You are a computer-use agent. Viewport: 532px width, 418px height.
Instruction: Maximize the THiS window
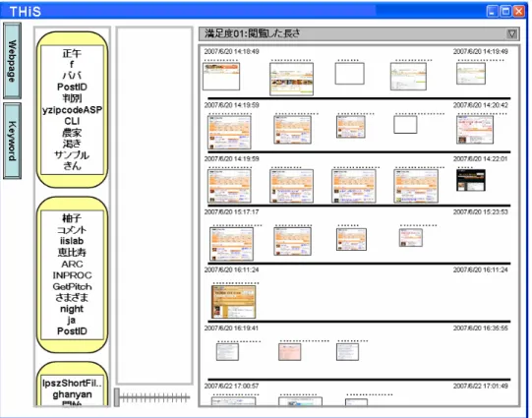(x=505, y=11)
